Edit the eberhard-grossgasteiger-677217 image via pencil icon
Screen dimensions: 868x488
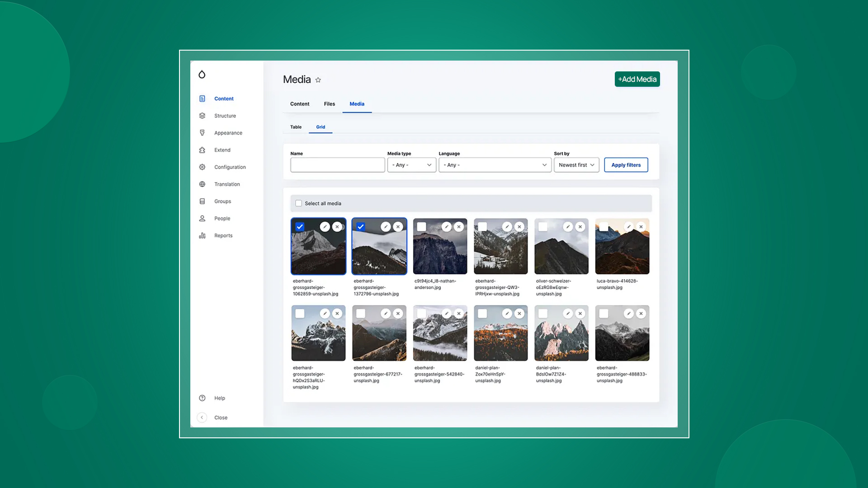coord(386,314)
